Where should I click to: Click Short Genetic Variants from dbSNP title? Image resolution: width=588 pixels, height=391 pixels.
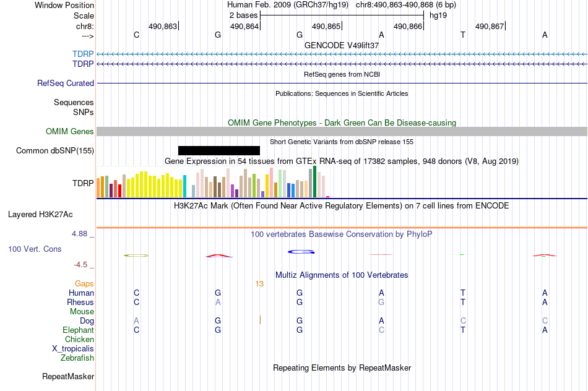tap(342, 142)
